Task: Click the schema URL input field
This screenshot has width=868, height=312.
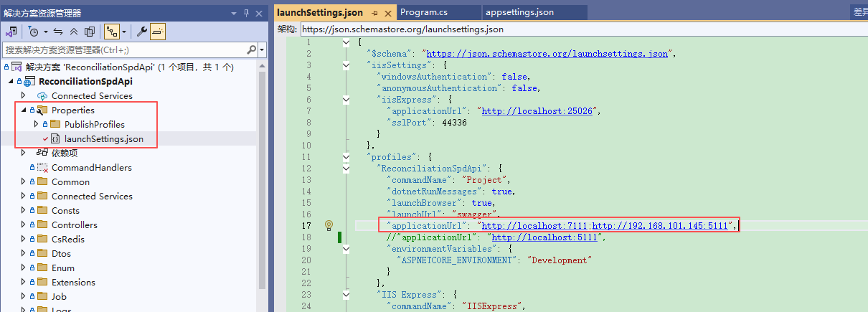Action: pos(583,29)
